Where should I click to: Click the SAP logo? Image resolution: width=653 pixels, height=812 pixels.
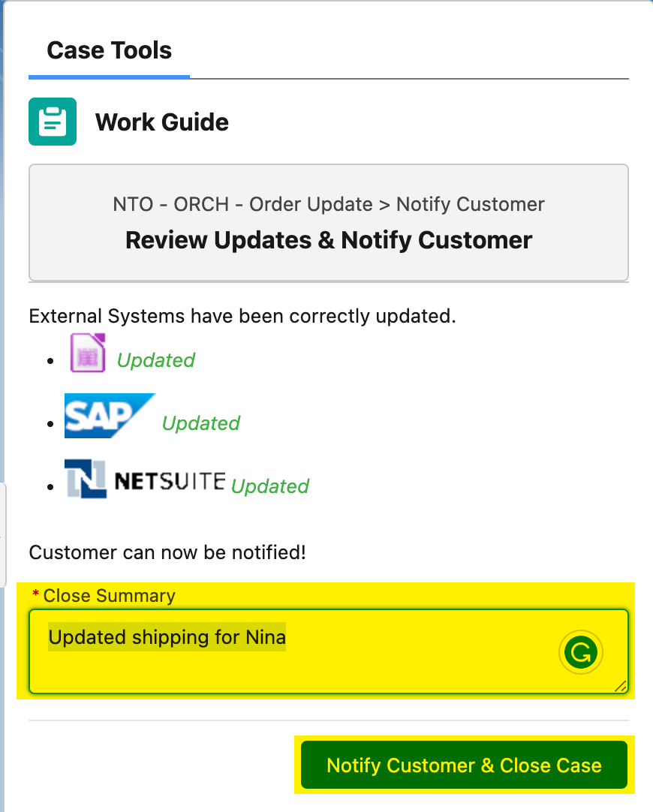pyautogui.click(x=110, y=416)
